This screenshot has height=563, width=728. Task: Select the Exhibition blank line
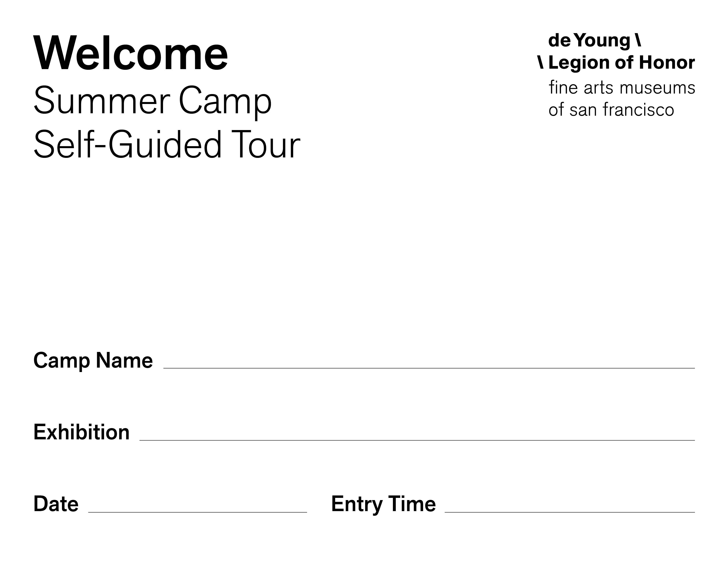tap(417, 440)
